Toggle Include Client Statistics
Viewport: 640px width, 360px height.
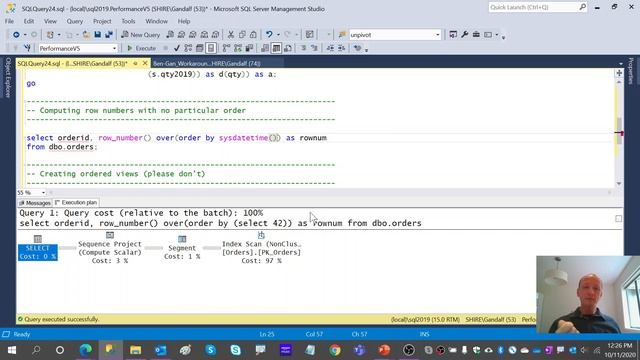coord(249,48)
